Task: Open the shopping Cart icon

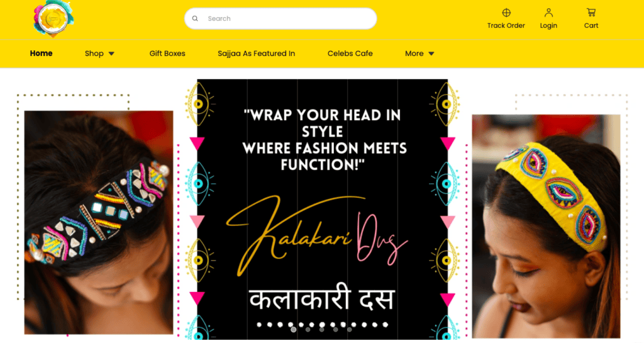Action: click(x=591, y=13)
